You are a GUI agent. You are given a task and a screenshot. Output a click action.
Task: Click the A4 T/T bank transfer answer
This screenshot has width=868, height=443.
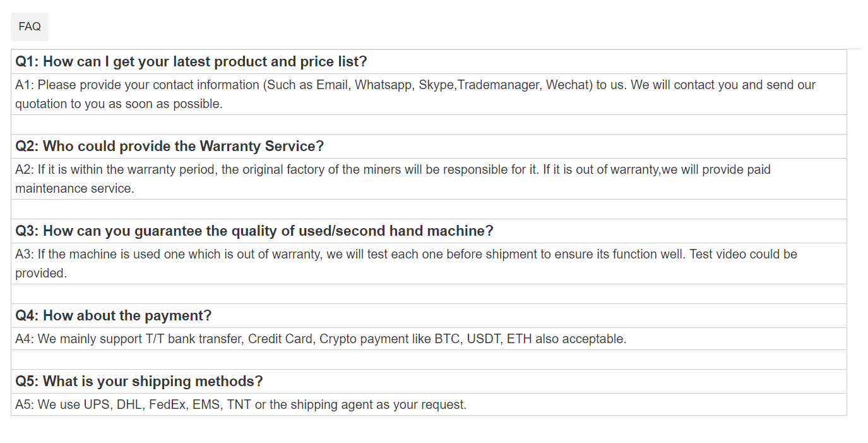[321, 339]
